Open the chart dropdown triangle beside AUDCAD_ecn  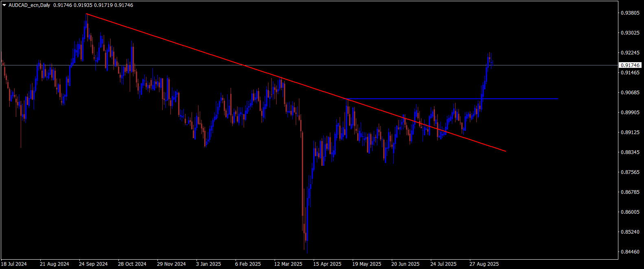[4, 5]
